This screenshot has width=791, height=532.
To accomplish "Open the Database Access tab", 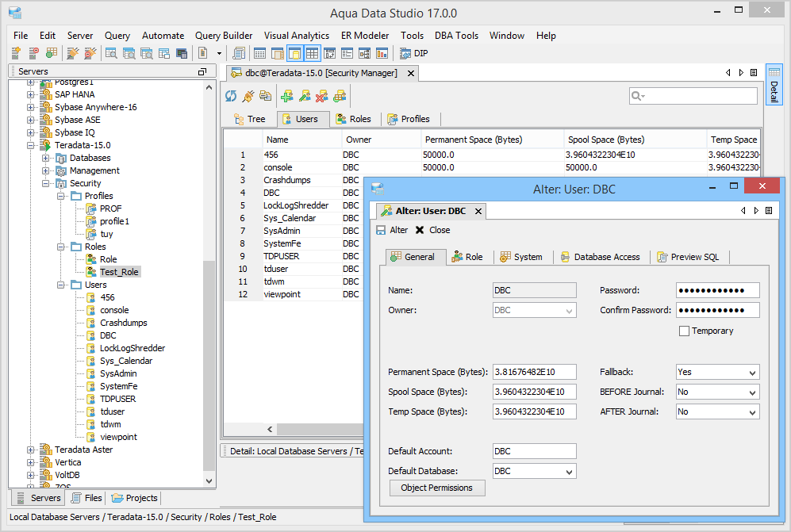I will tap(601, 257).
